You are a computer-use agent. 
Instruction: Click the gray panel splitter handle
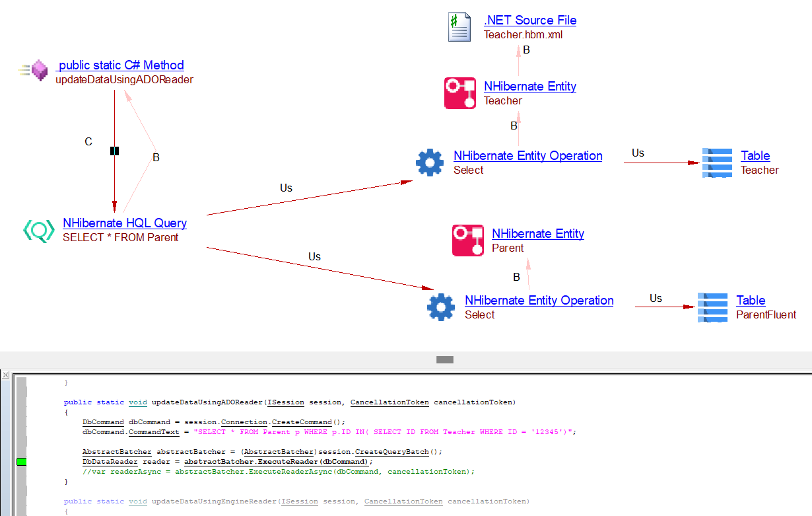(445, 360)
